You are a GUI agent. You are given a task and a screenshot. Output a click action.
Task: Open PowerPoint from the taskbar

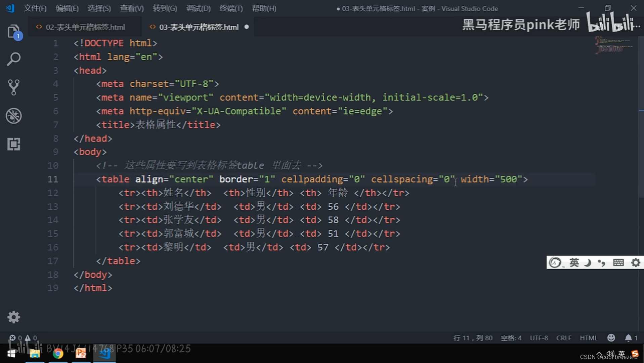click(81, 354)
